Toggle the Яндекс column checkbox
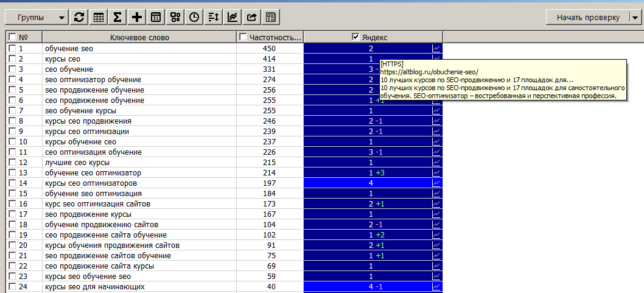 pos(356,37)
